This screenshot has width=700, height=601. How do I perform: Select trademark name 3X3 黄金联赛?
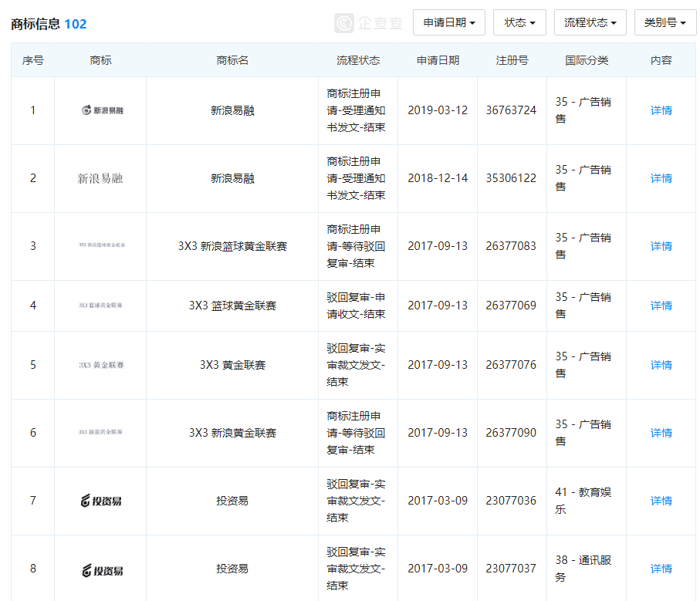pyautogui.click(x=232, y=364)
